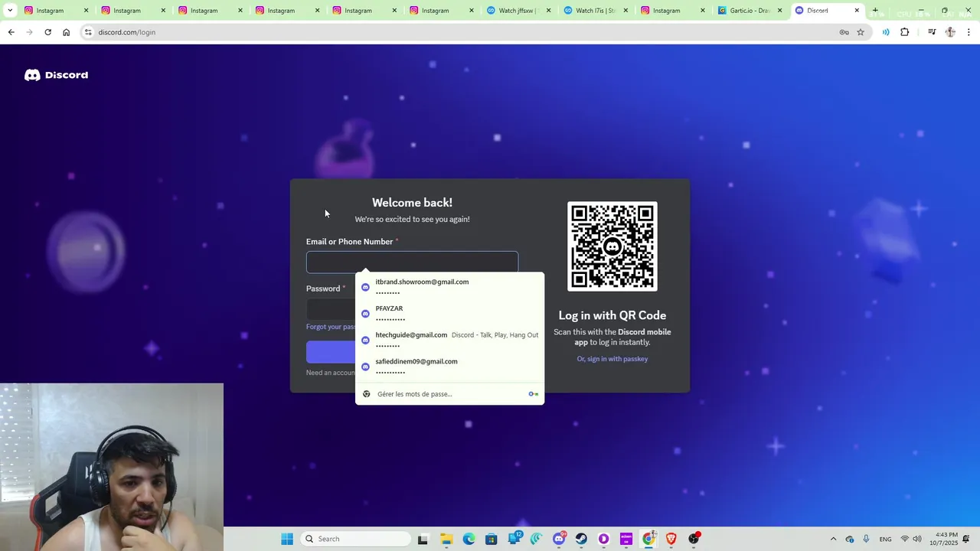Image resolution: width=980 pixels, height=551 pixels.
Task: Bookmark this page with the star icon
Action: tap(861, 32)
